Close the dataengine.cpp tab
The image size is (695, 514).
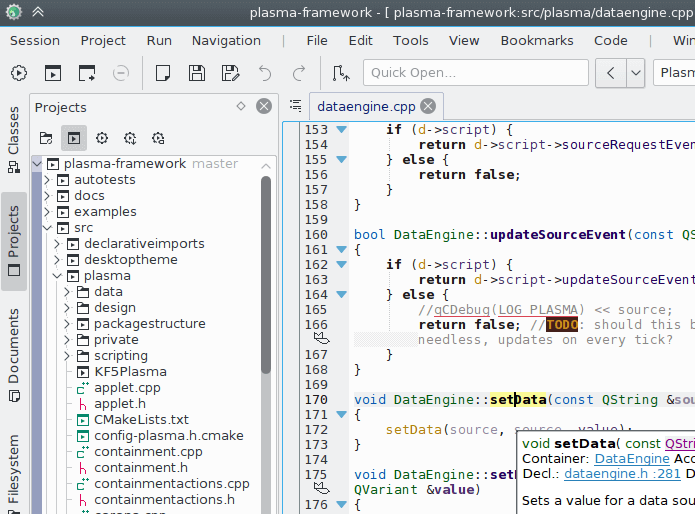pos(428,106)
